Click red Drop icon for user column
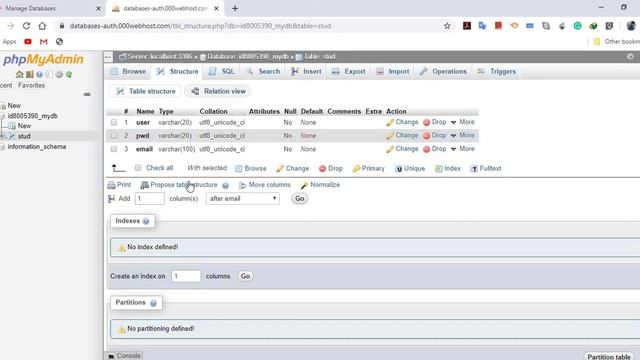 tap(427, 122)
